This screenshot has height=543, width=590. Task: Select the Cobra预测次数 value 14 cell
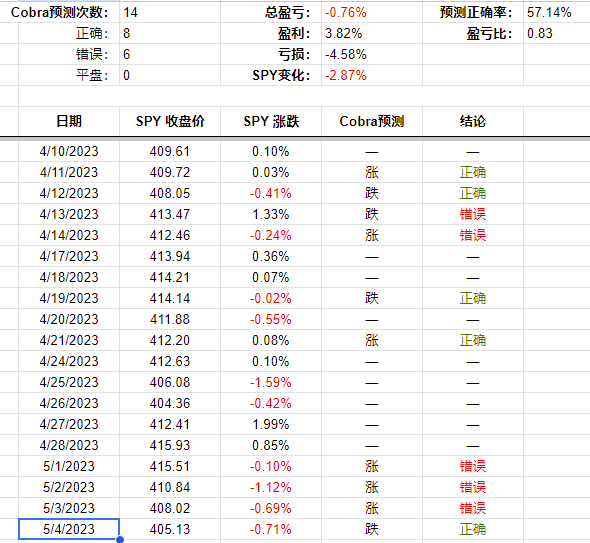point(170,12)
